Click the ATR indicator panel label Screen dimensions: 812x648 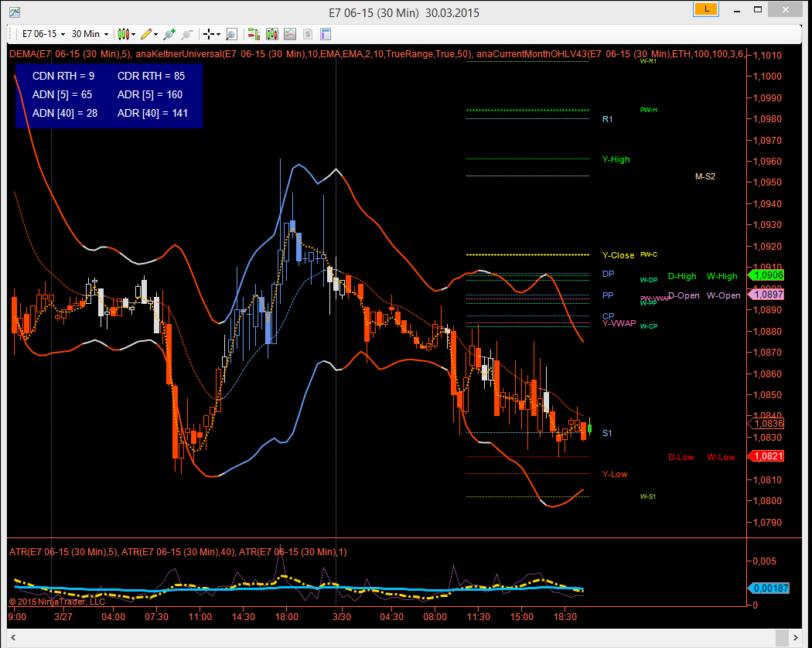[178, 552]
